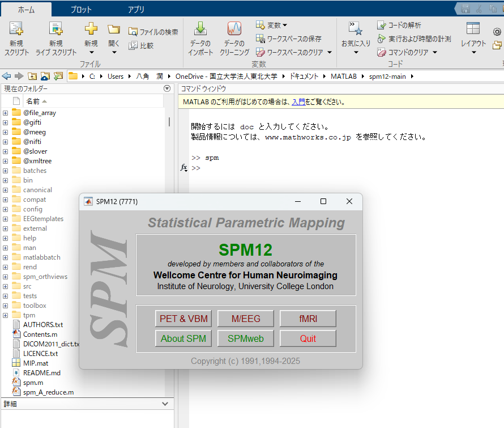This screenshot has height=428, width=504.
Task: Open the 入門 (Getting Started) link
Action: point(298,102)
